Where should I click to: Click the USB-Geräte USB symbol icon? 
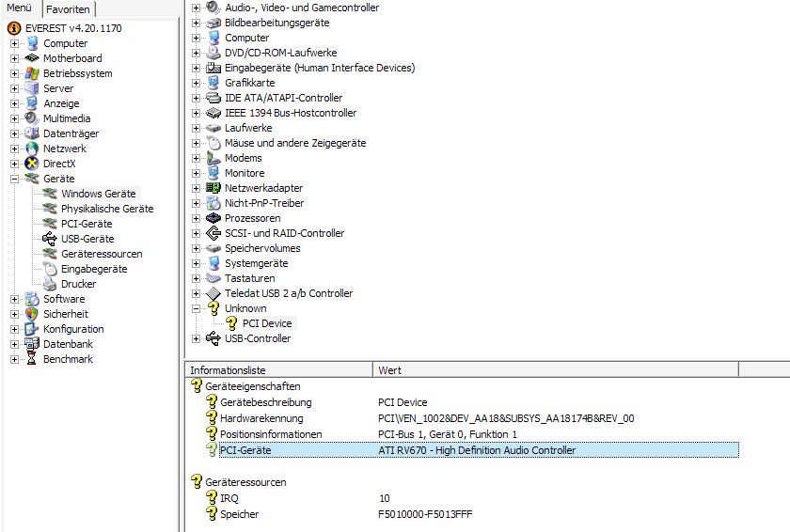50,239
